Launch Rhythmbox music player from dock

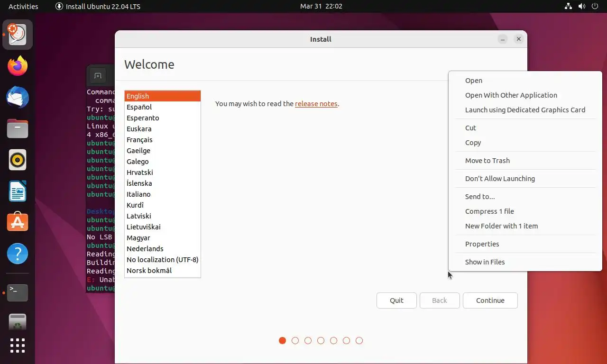click(x=18, y=160)
